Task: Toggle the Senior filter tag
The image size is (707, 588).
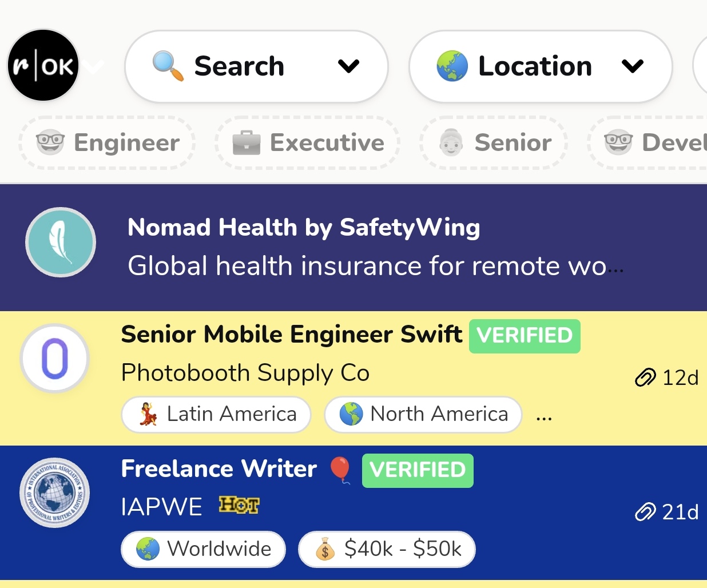Action: (494, 142)
